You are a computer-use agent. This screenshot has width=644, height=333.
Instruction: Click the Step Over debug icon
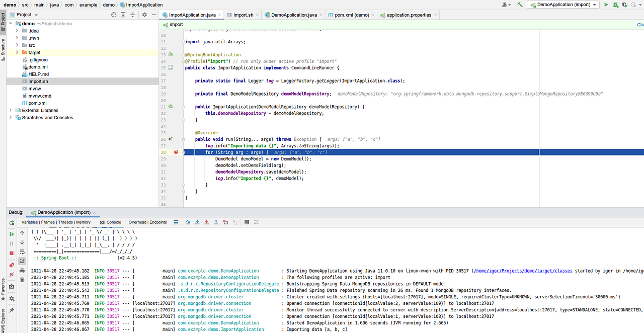point(188,222)
